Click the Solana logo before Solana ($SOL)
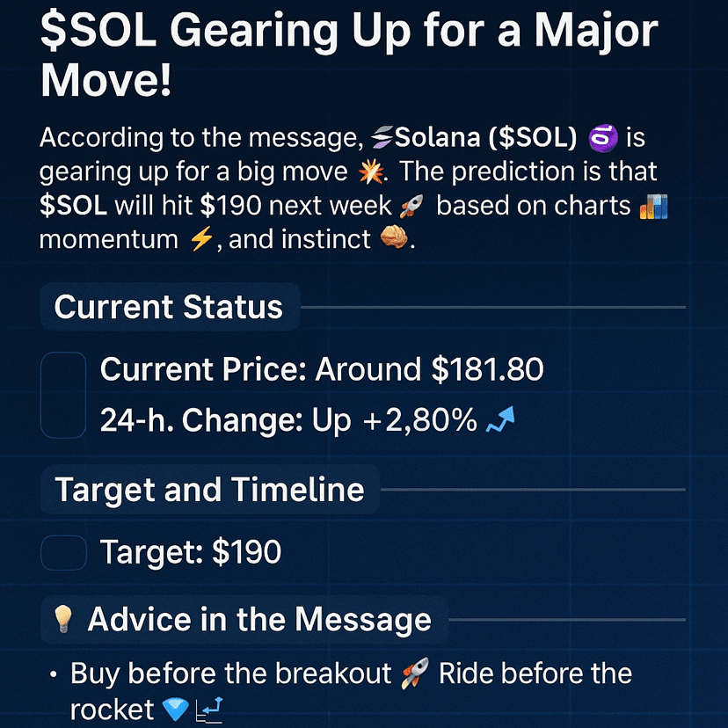The image size is (728, 728). [x=382, y=138]
